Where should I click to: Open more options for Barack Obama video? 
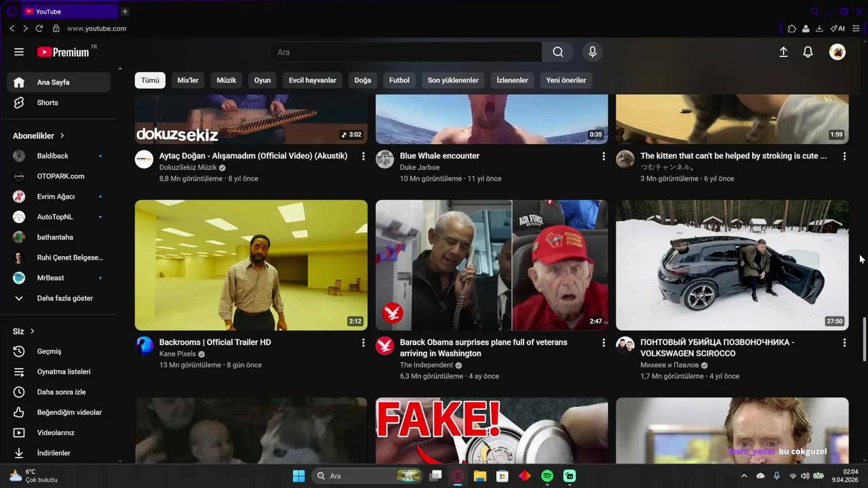tap(604, 343)
